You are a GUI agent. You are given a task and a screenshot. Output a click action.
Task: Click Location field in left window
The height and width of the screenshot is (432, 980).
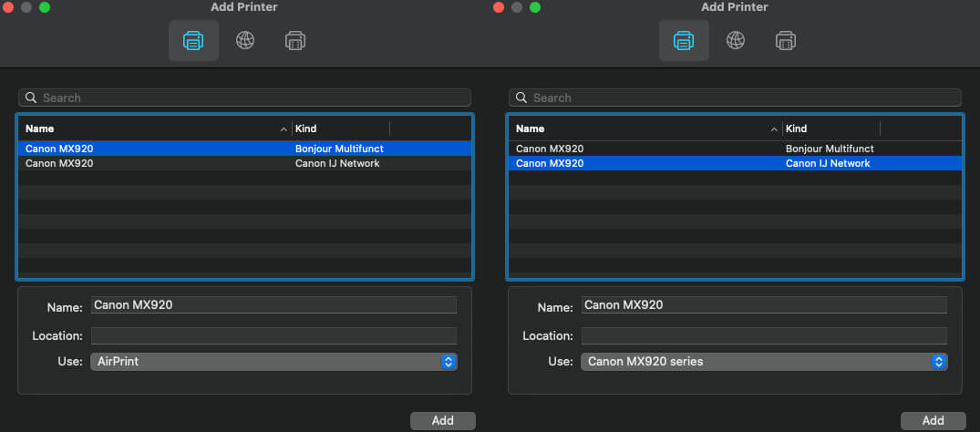(273, 335)
